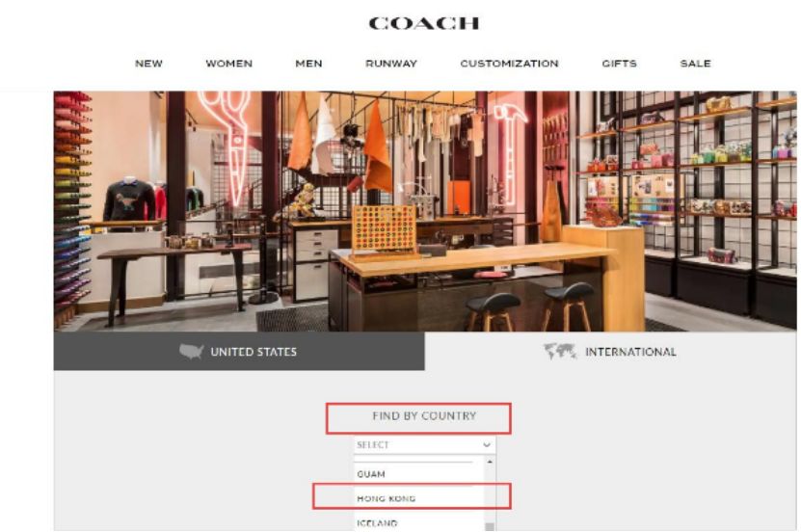Screen dimensions: 801x532
Task: Click the International world map icon
Action: pos(560,351)
